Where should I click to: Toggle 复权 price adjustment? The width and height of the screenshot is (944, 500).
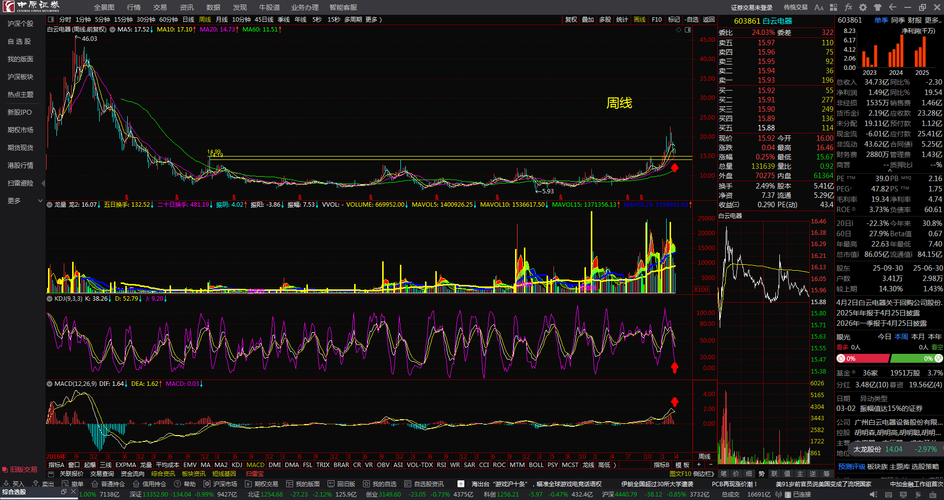571,19
